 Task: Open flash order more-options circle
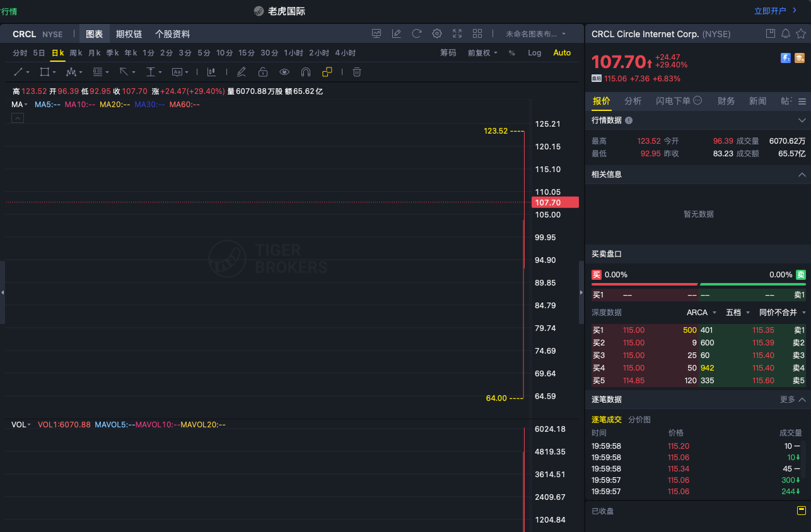tap(697, 100)
